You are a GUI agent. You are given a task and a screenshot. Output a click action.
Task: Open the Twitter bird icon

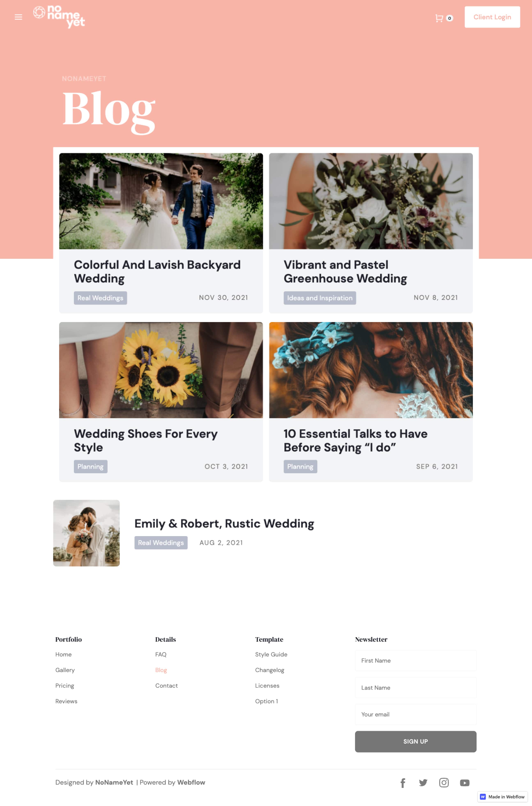423,783
